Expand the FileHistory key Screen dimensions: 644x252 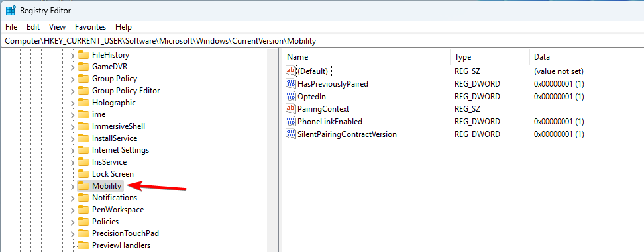pyautogui.click(x=73, y=56)
